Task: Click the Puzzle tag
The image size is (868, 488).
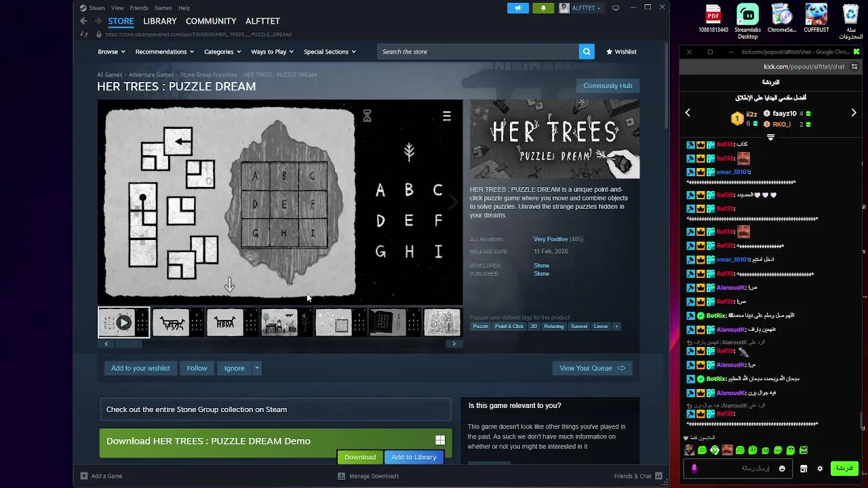Action: coord(481,326)
